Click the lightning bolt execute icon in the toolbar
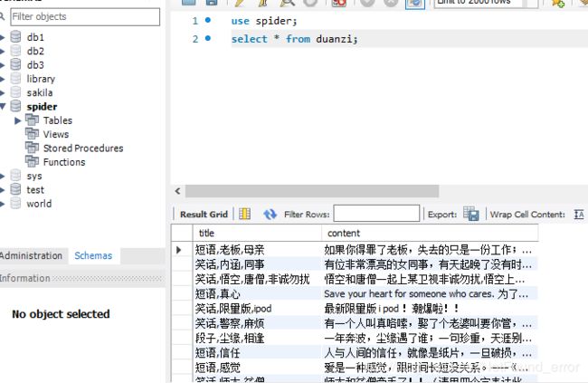Image resolution: width=588 pixels, height=383 pixels. coord(239,3)
